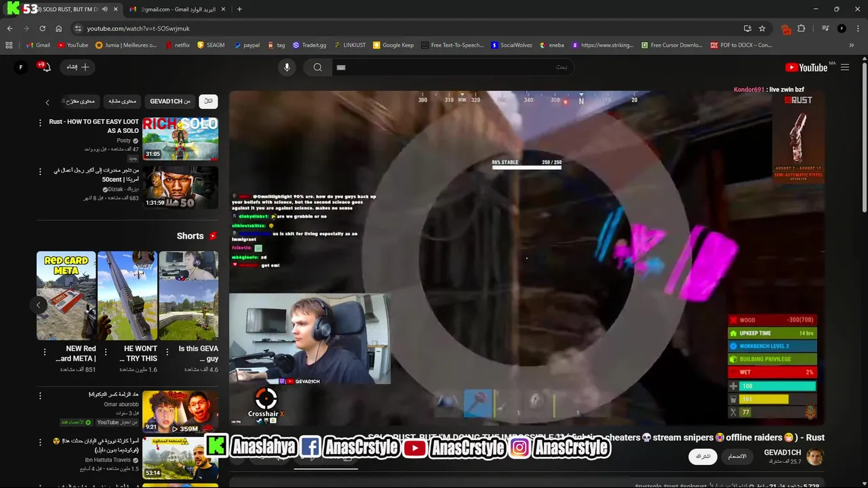Viewport: 868px width, 488px height.
Task: Open options menu for the 50cent video
Action: click(x=40, y=171)
